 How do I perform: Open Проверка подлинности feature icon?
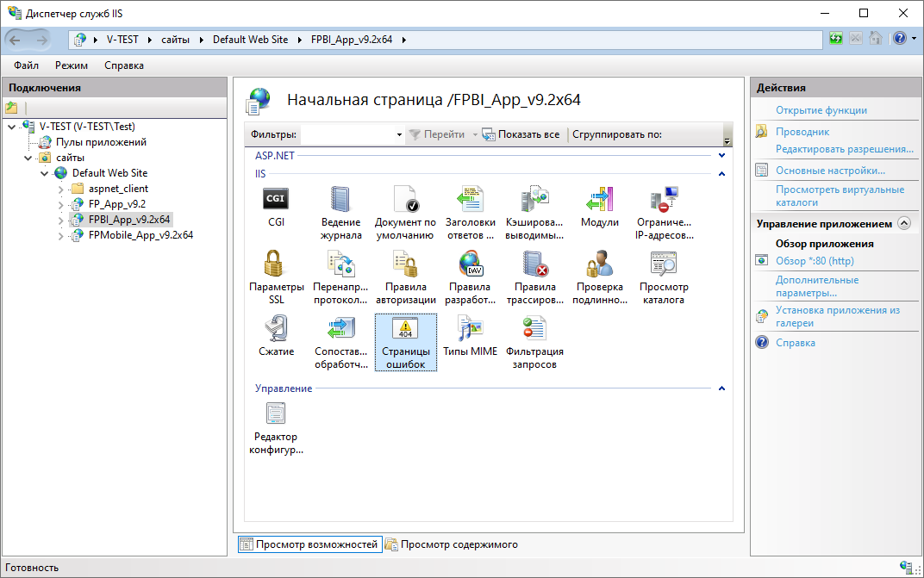599,264
